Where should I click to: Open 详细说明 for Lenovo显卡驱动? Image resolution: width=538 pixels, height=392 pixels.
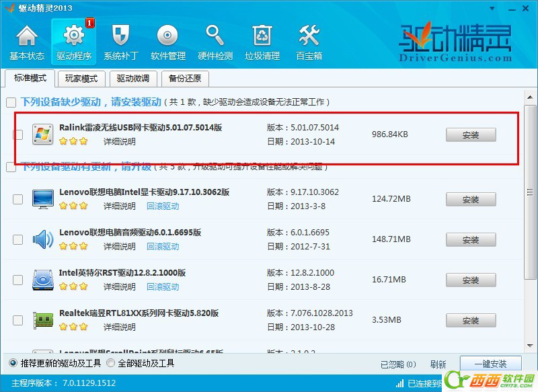pos(120,206)
